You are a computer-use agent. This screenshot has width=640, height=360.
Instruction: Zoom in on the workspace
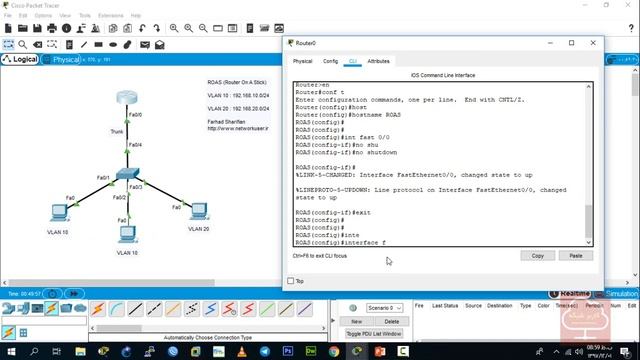pos(174,28)
